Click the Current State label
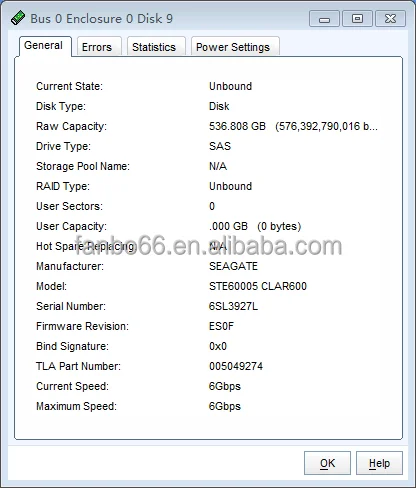Screen dimensions: 416x488 pos(69,86)
